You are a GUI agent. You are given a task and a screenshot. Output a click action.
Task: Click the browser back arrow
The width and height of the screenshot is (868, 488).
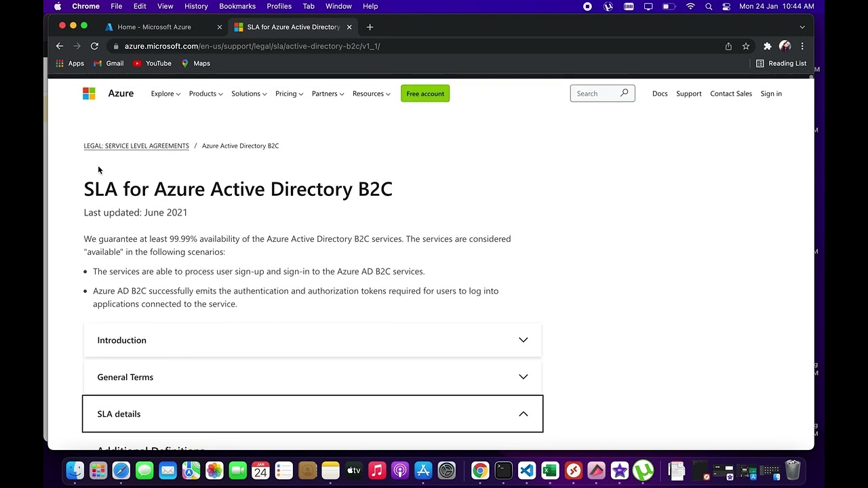coord(60,46)
